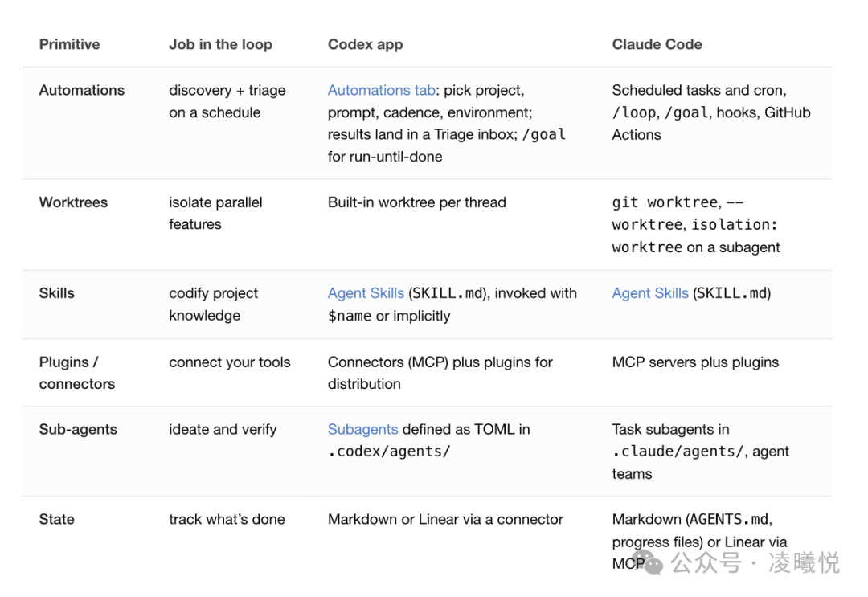Viewport: 868px width, 597px height.
Task: Select the Job in the loop header
Action: pyautogui.click(x=220, y=44)
